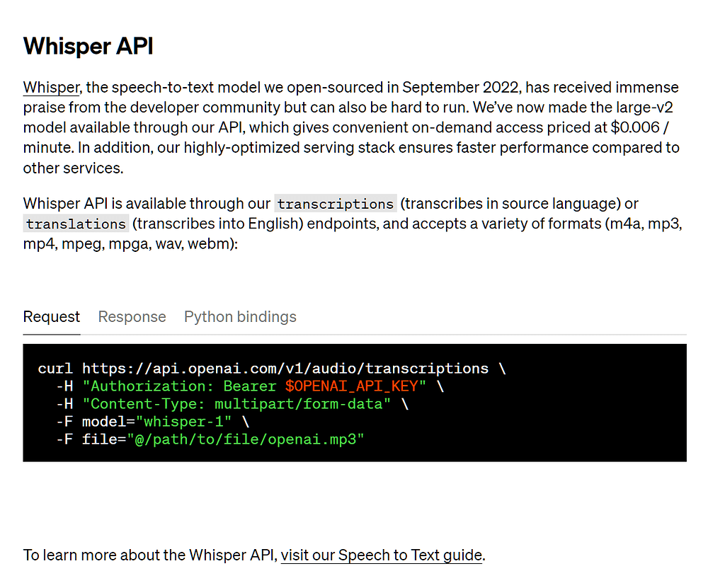Click the translations inline code label
Image resolution: width=725 pixels, height=588 pixels.
pyautogui.click(x=74, y=224)
